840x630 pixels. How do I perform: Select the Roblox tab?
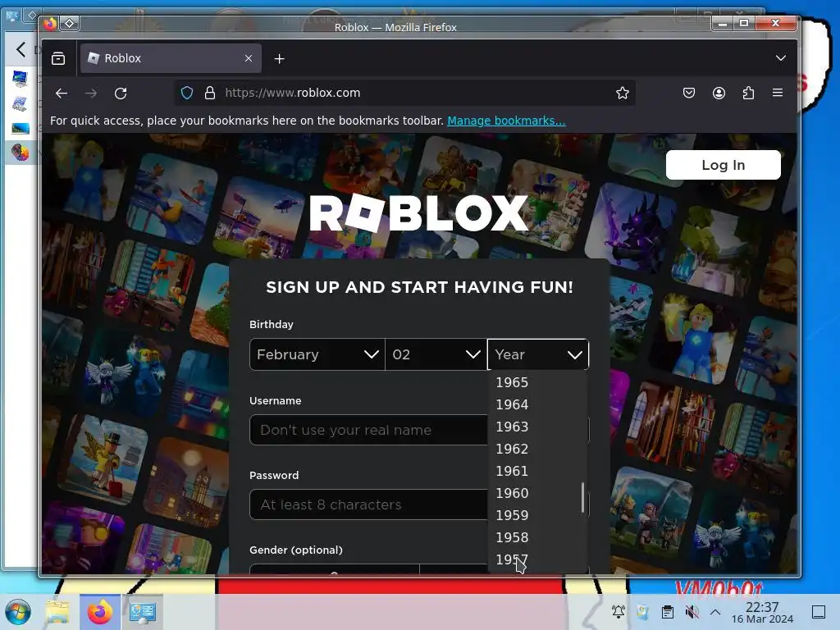(x=171, y=58)
